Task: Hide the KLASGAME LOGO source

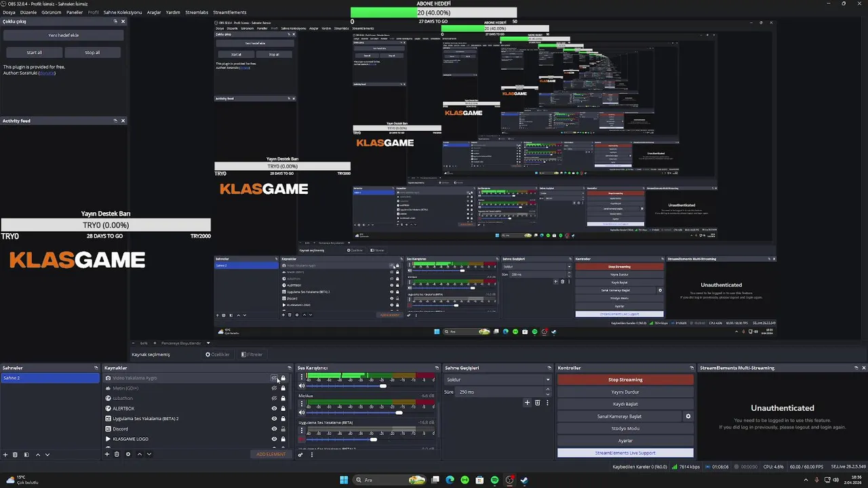Action: [275, 439]
